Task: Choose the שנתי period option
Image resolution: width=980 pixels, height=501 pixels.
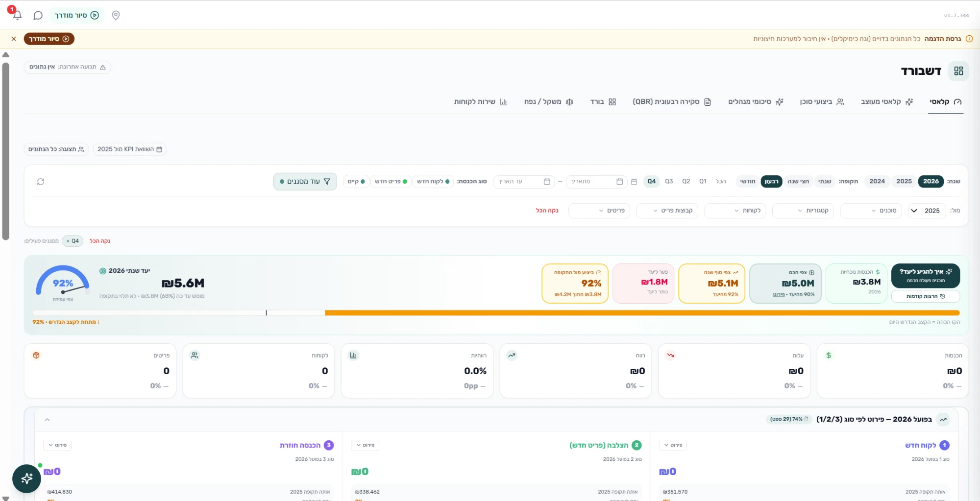Action: point(825,181)
